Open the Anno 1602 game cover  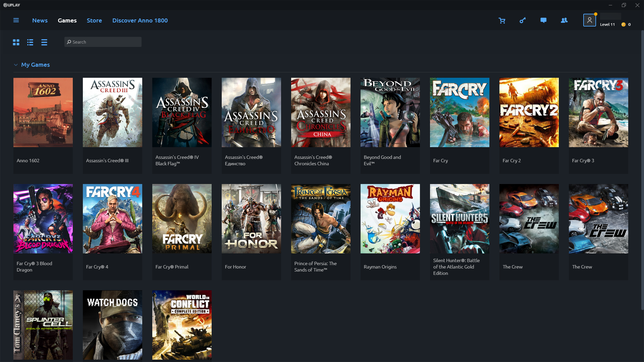(x=43, y=113)
